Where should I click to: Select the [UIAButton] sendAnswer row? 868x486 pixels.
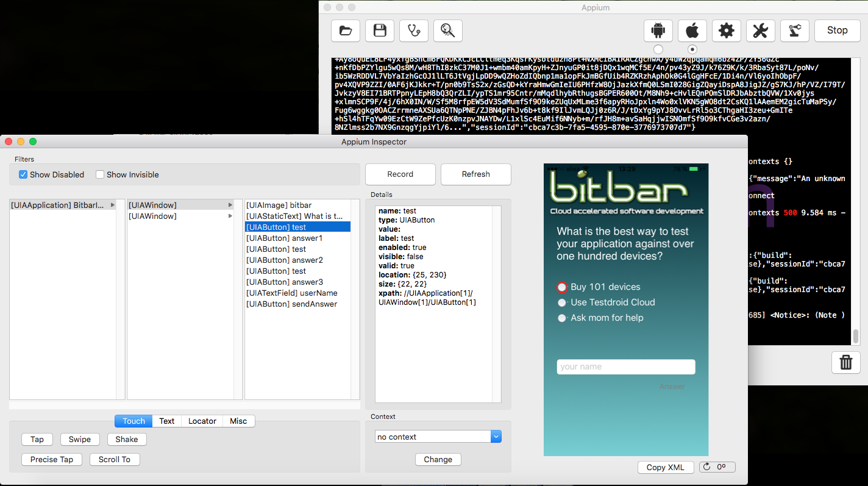click(297, 304)
